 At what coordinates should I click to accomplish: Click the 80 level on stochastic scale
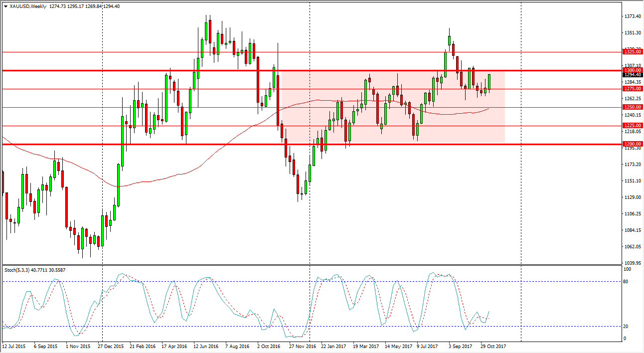coord(627,282)
